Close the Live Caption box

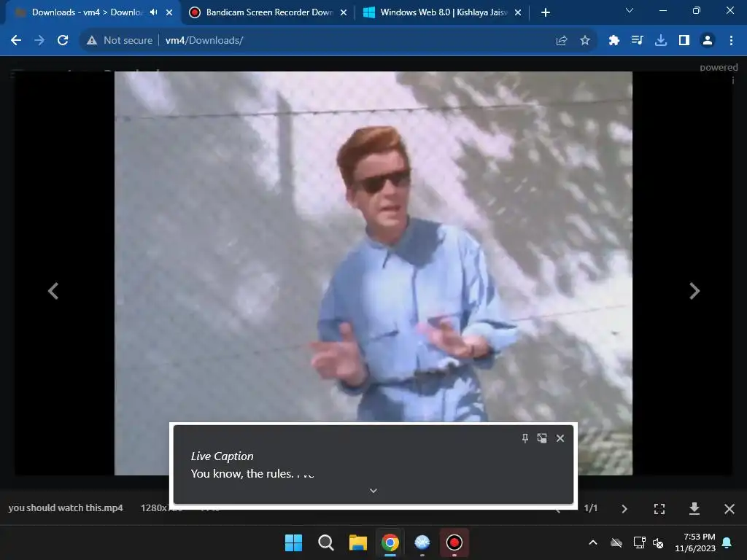(x=560, y=438)
